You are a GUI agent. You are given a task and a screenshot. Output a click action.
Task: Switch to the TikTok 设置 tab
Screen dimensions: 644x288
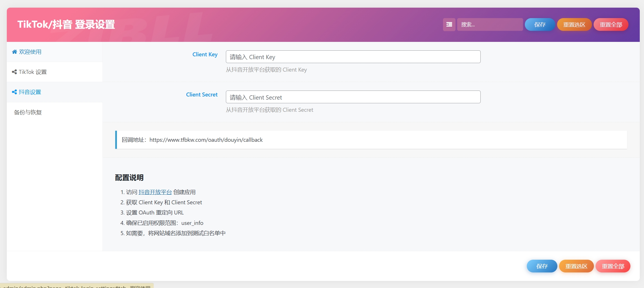(55, 72)
